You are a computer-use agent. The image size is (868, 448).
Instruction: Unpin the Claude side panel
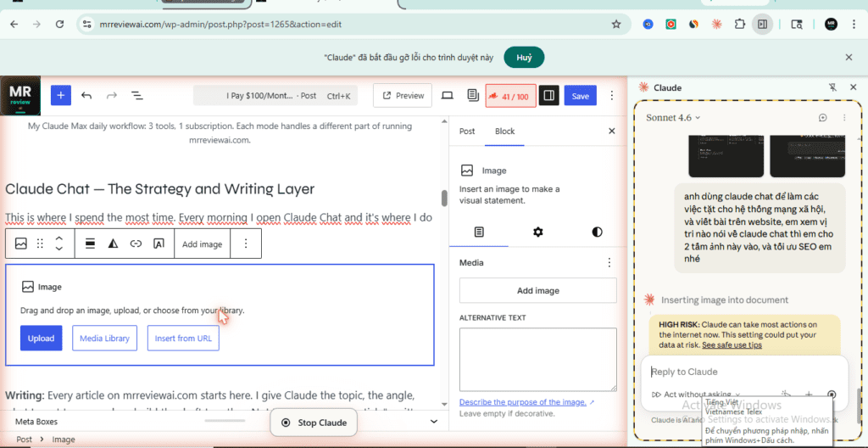pos(832,87)
